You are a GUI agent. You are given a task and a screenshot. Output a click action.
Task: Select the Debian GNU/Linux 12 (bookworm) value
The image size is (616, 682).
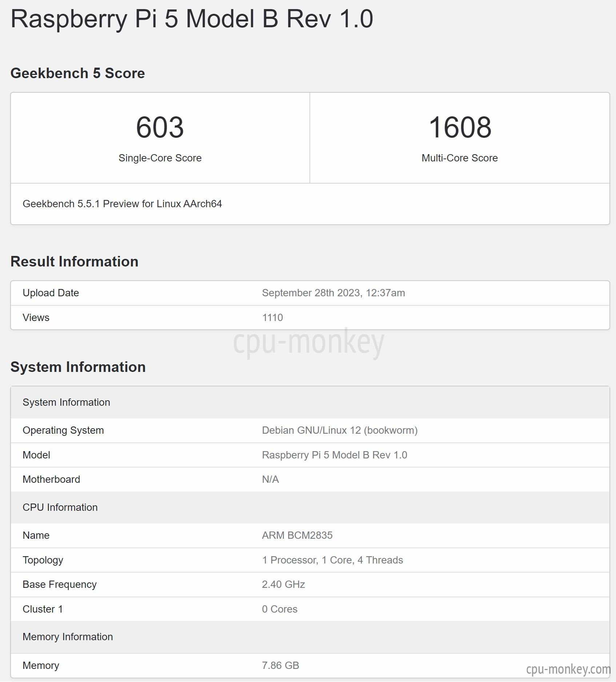[340, 430]
